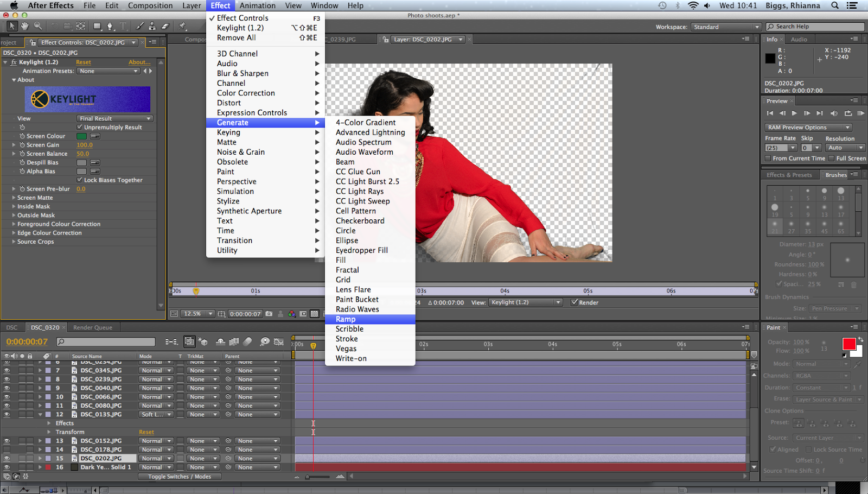The image size is (868, 494).
Task: Open the Composition menu in the menu bar
Action: point(150,5)
